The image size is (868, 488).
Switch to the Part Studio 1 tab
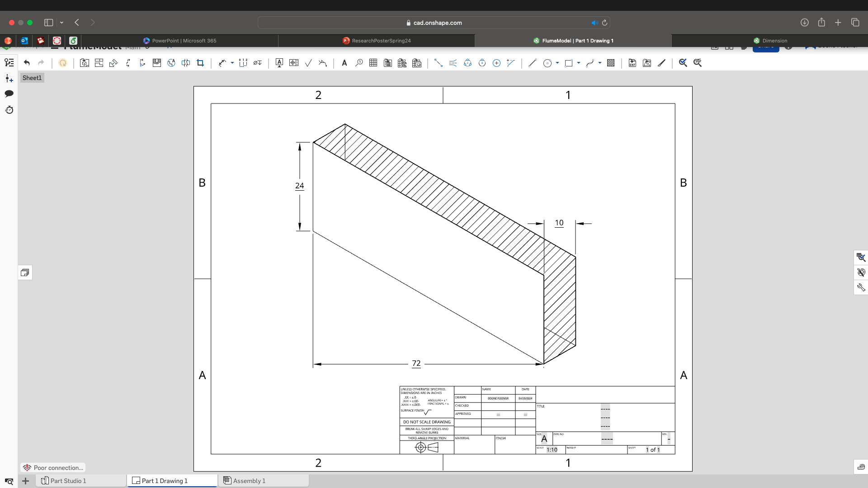click(x=68, y=481)
